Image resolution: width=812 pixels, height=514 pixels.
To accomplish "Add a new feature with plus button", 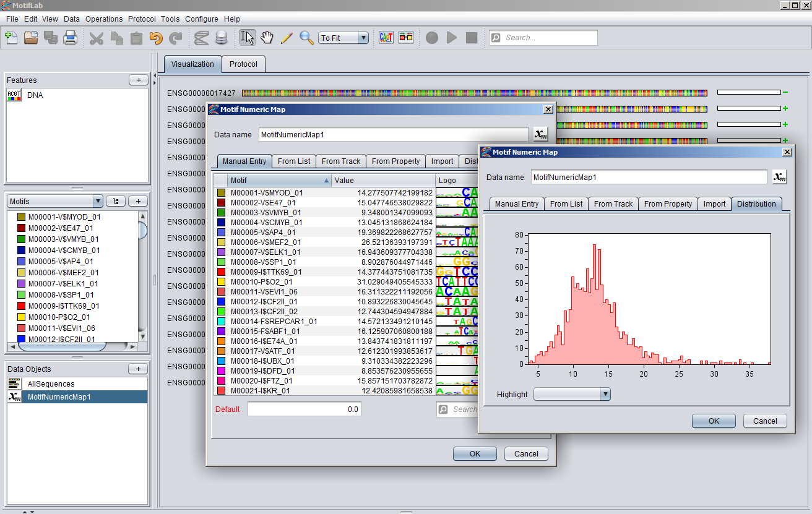I will [138, 80].
